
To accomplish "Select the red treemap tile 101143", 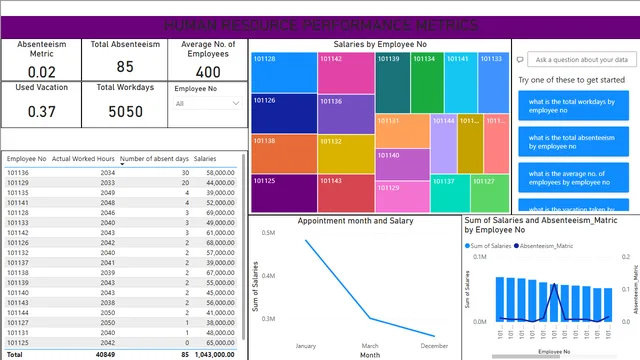I will tap(346, 193).
